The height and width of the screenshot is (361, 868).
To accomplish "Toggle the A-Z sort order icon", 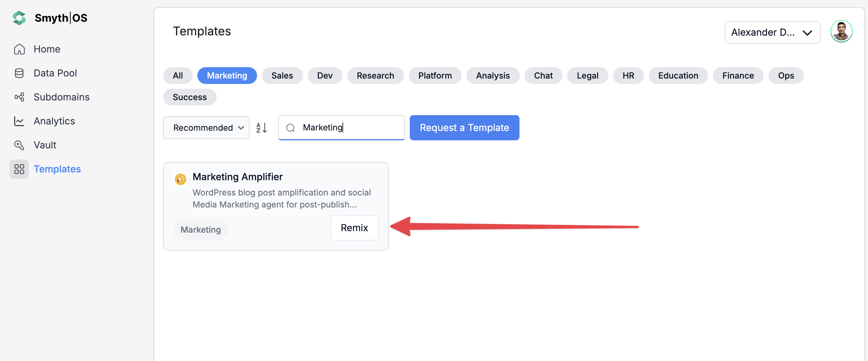I will (x=262, y=128).
